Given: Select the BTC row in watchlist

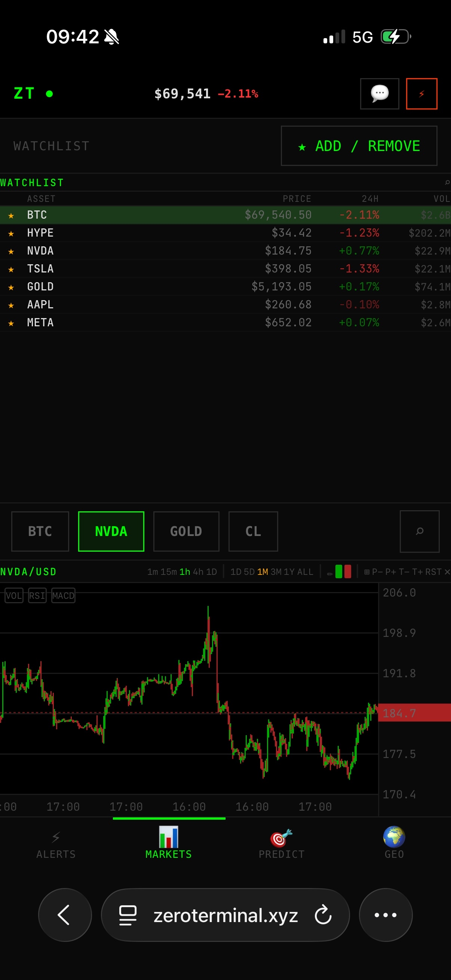Looking at the screenshot, I should point(225,215).
